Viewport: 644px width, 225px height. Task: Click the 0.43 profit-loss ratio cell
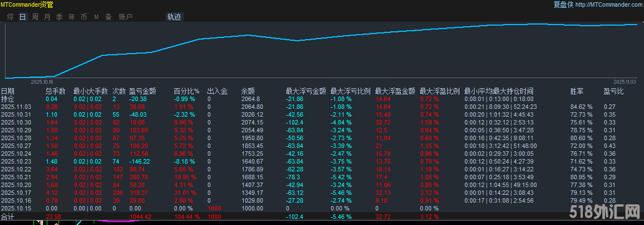609,146
